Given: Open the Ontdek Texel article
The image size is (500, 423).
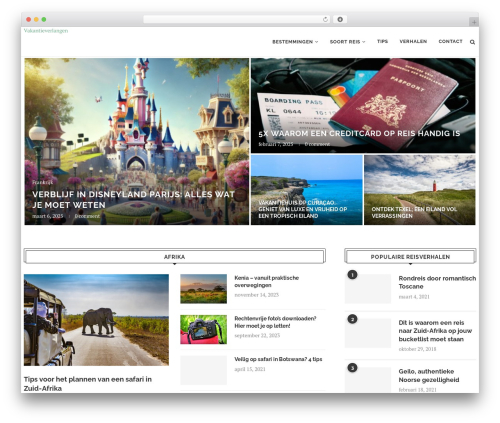Looking at the screenshot, I should [414, 212].
